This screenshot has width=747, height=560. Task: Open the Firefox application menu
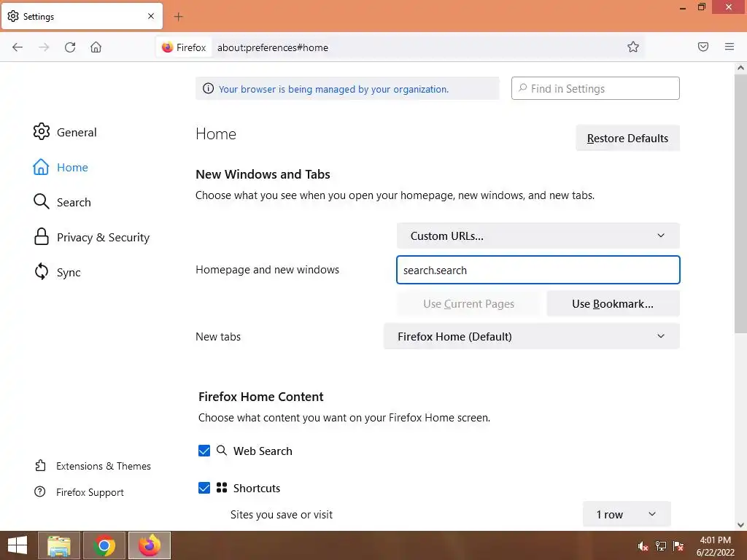729,47
